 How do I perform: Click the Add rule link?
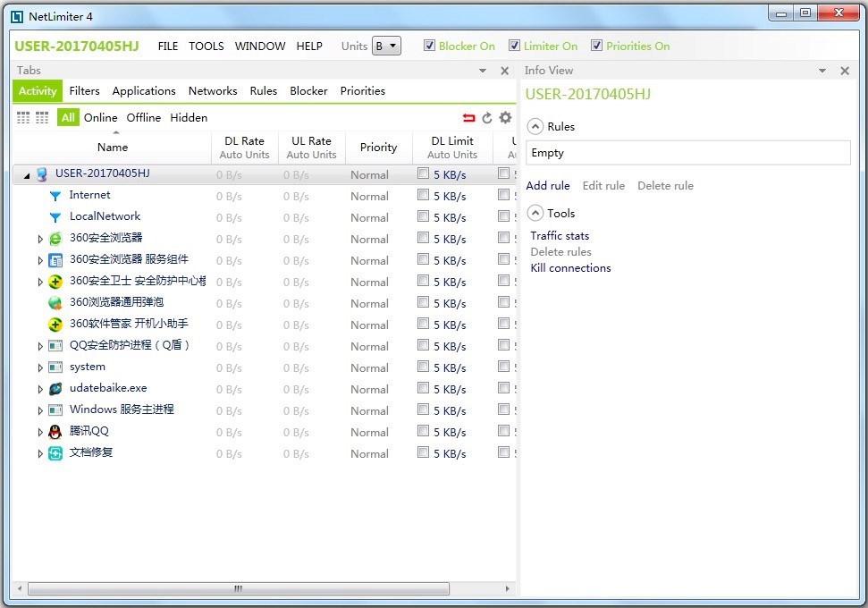[548, 185]
